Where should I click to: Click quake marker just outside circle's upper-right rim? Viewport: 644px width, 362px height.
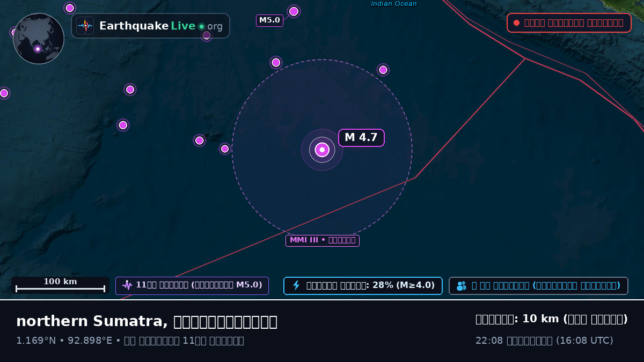pyautogui.click(x=383, y=70)
